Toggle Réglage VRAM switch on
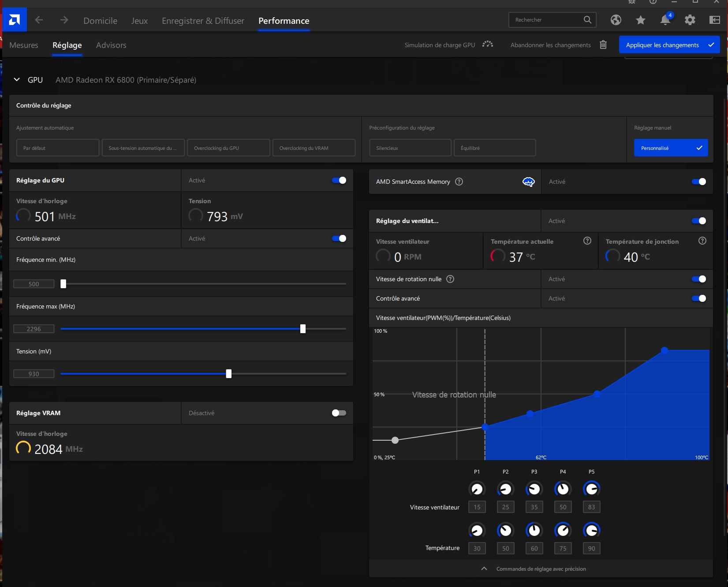728x587 pixels. pos(339,413)
